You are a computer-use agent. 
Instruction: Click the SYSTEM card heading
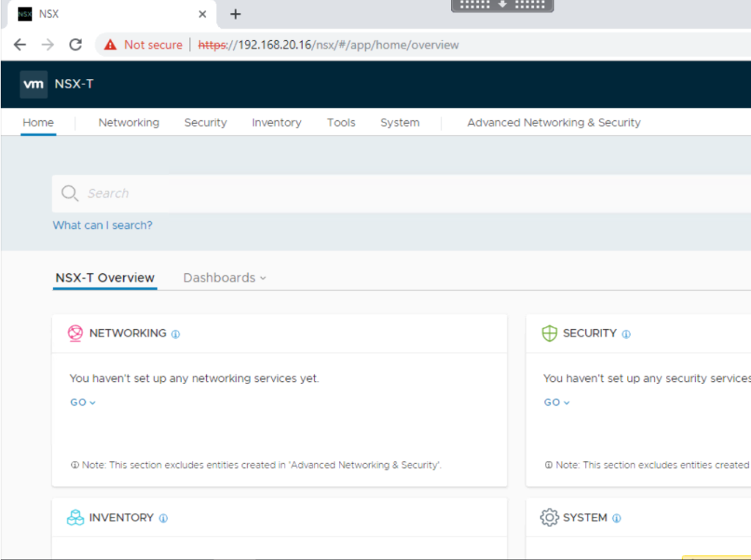tap(585, 517)
